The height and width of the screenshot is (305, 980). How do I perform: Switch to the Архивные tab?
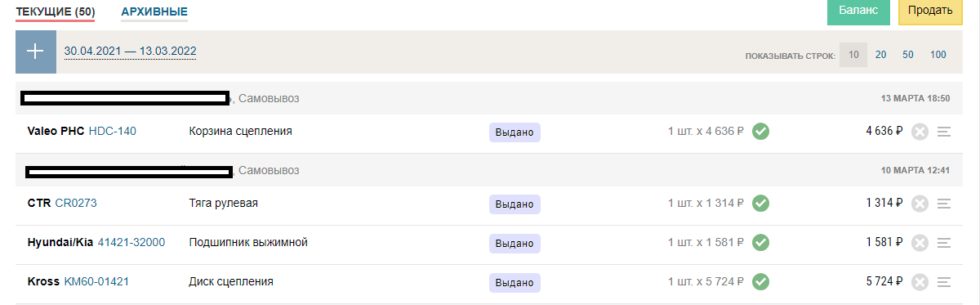pos(154,11)
